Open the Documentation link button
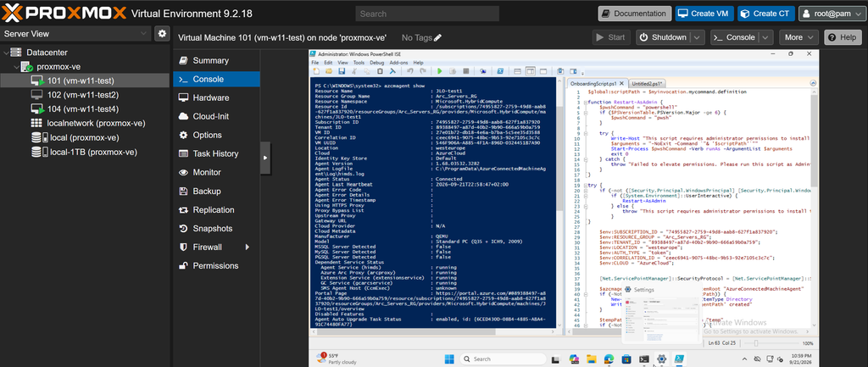868x367 pixels. tap(634, 14)
